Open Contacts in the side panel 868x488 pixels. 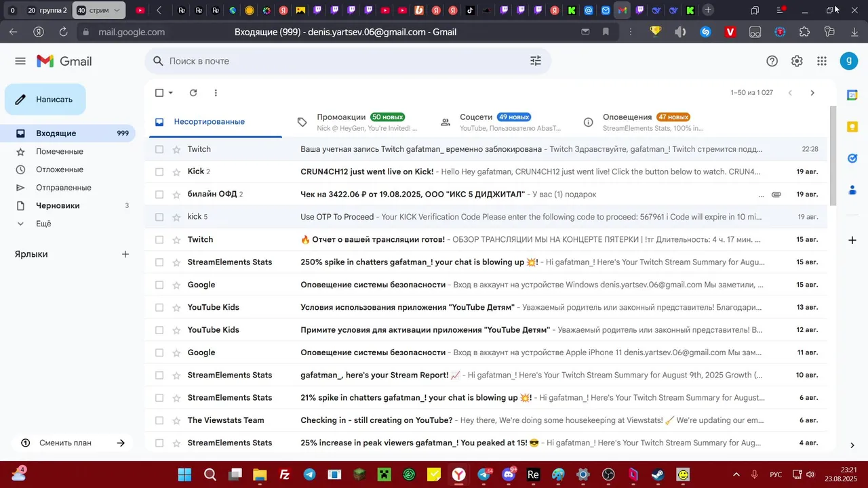pyautogui.click(x=852, y=190)
